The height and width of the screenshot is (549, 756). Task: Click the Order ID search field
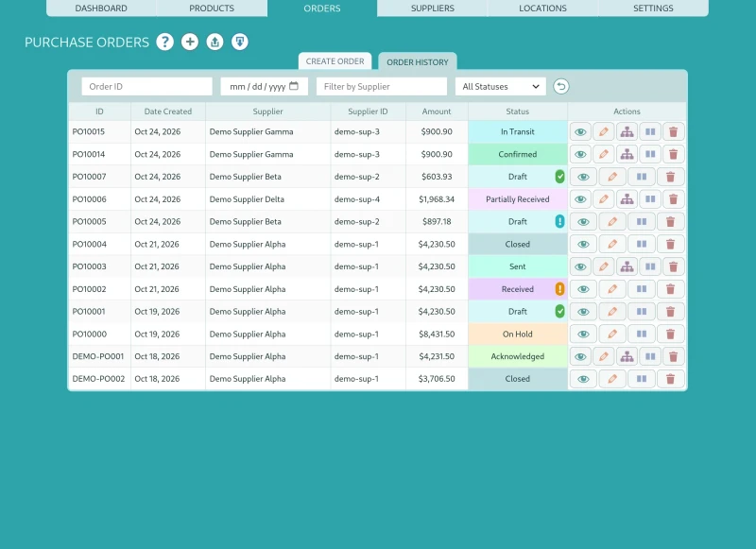pos(147,87)
